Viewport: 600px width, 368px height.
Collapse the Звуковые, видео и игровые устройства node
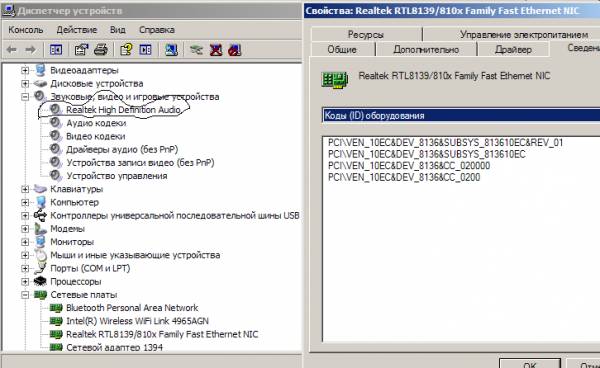click(25, 97)
